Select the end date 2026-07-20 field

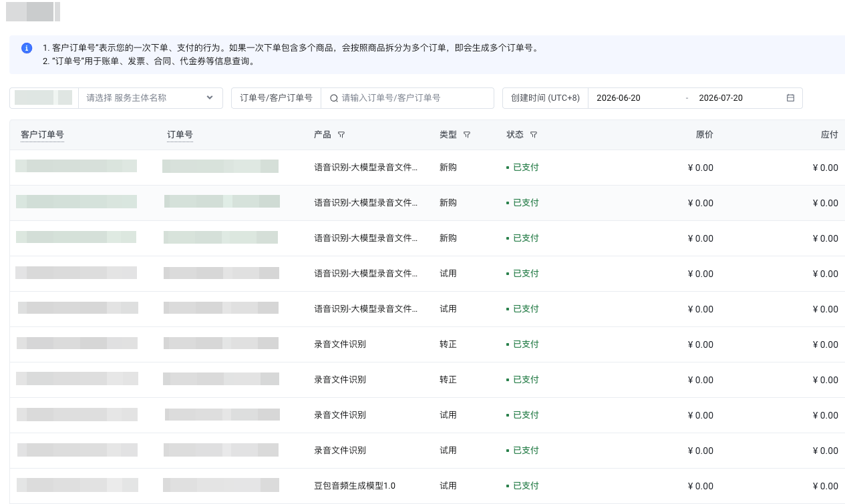(721, 98)
